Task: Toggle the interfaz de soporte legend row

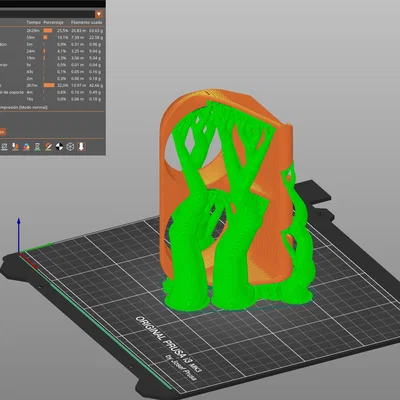Action: (x=52, y=92)
